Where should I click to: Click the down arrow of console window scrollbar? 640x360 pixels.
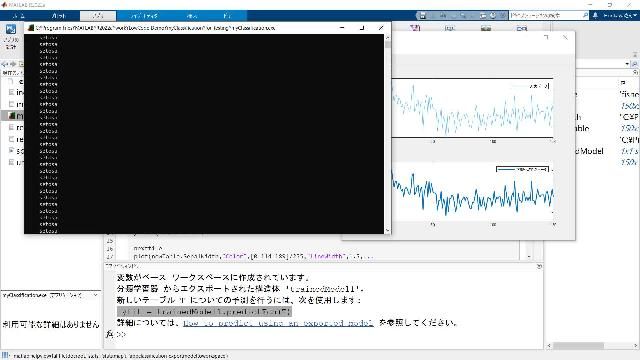pyautogui.click(x=387, y=231)
